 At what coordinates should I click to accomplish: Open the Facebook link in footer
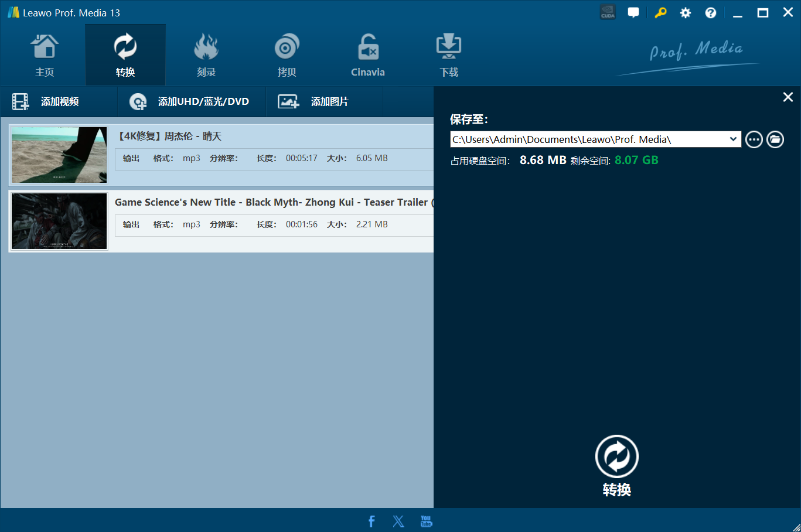371,521
